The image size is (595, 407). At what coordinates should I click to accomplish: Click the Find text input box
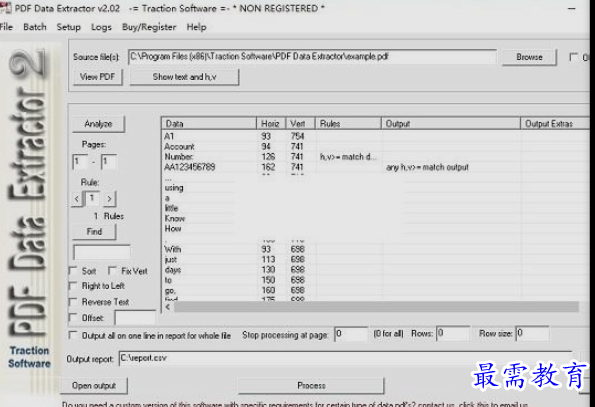point(102,252)
